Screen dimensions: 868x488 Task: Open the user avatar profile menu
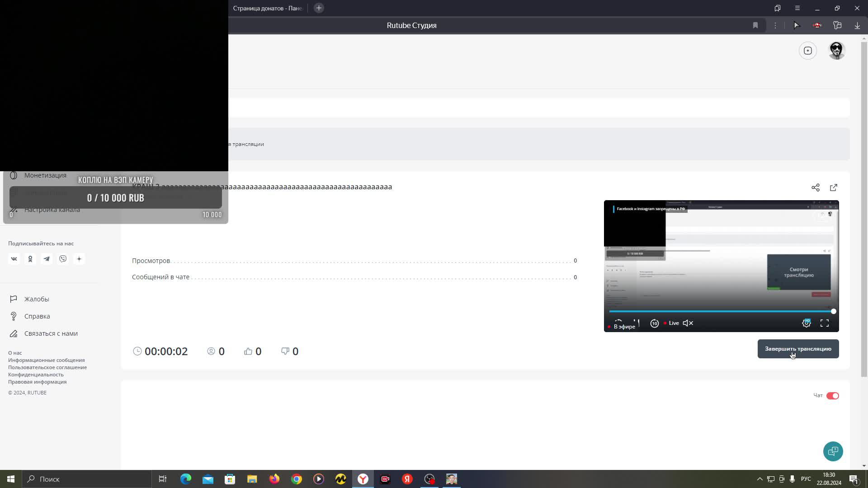[837, 51]
